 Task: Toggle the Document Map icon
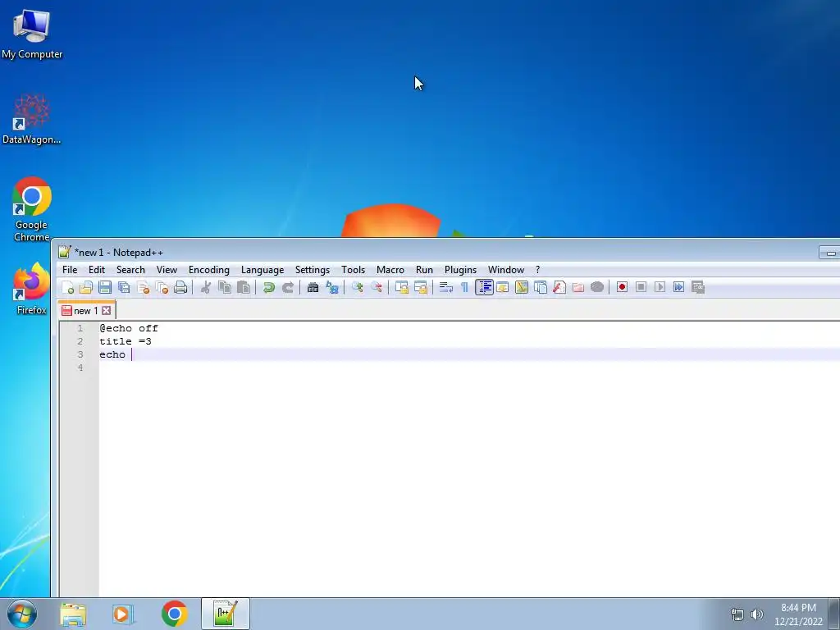(x=521, y=288)
